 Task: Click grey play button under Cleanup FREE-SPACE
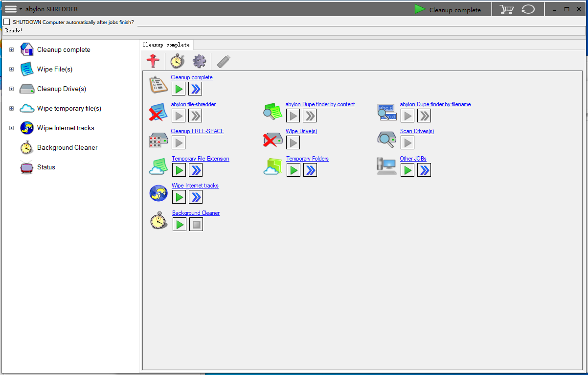tap(179, 142)
